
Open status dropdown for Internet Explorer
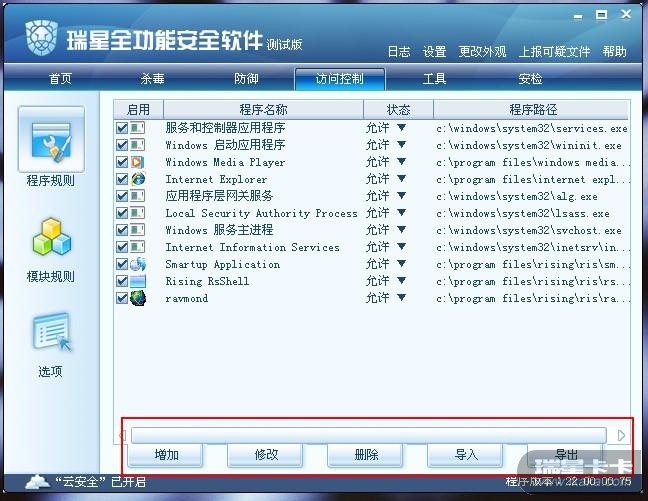point(401,179)
